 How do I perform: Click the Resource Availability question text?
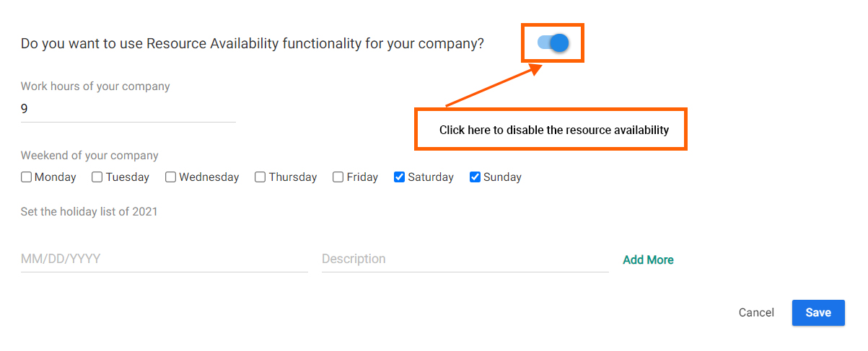pyautogui.click(x=253, y=44)
